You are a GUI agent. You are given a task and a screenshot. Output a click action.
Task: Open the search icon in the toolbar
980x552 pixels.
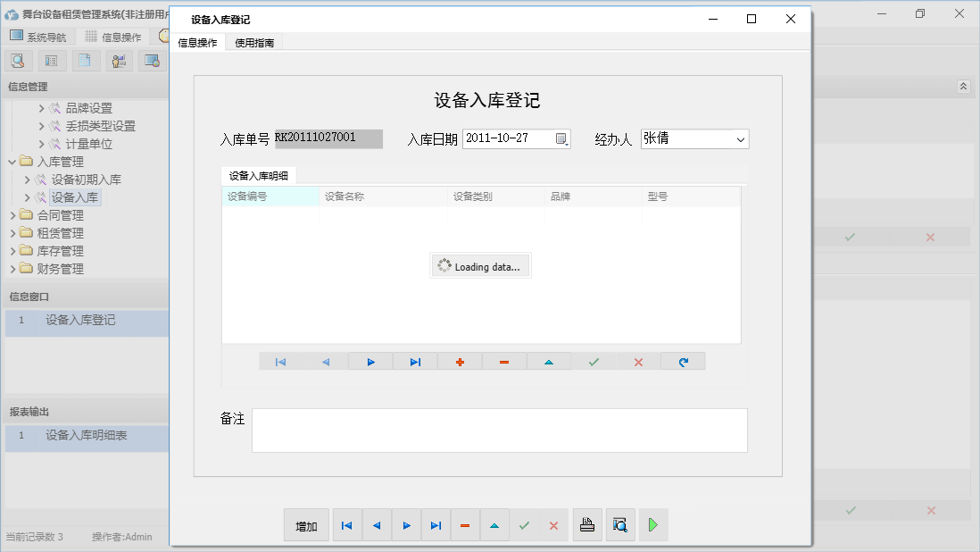point(18,60)
